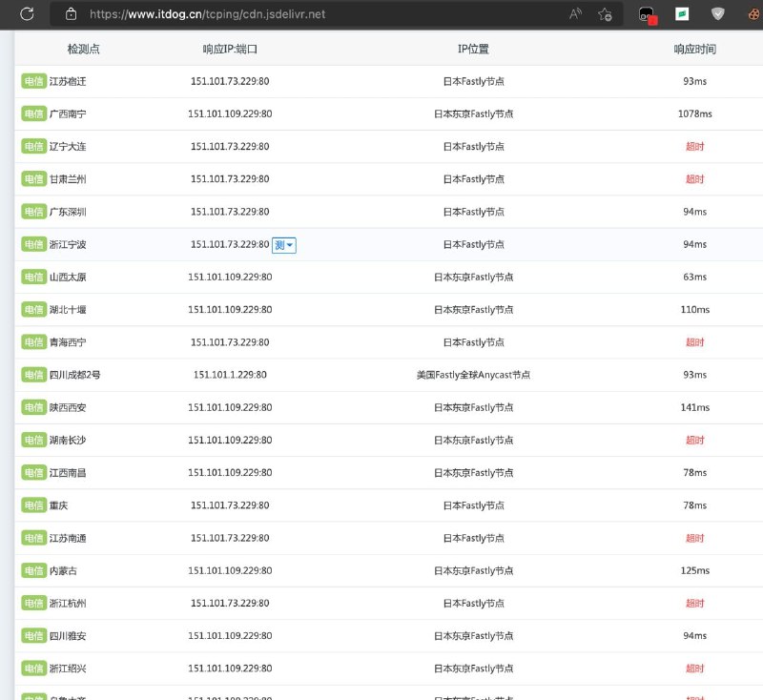Click the 电信 tag in 青海西宁 row
763x700 pixels.
(x=33, y=342)
